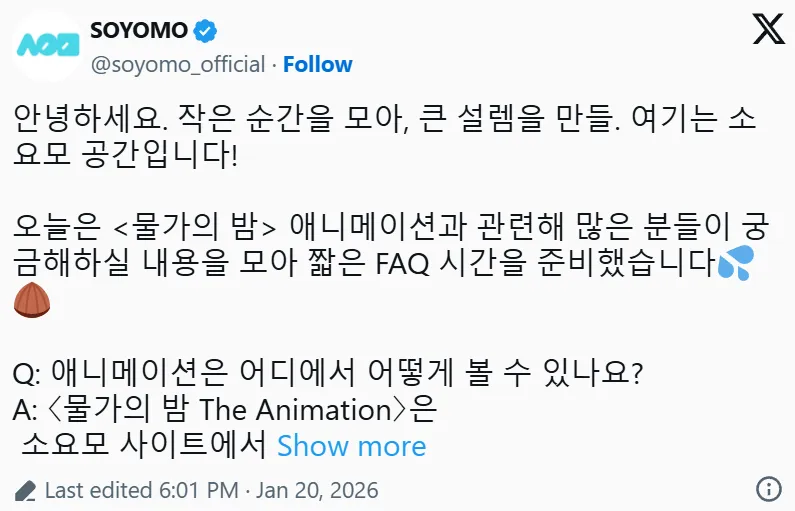
Task: Open the X logo
Action: point(767,32)
